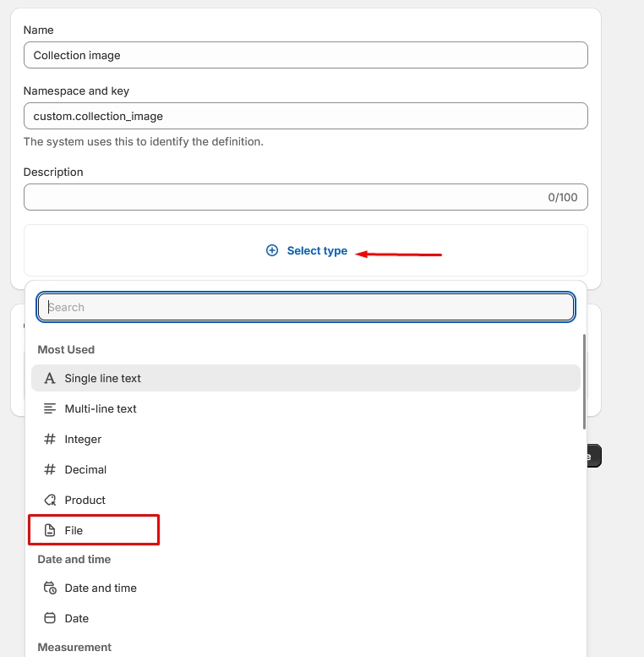This screenshot has width=644, height=657.
Task: Click the Decimal hash icon
Action: (x=50, y=470)
